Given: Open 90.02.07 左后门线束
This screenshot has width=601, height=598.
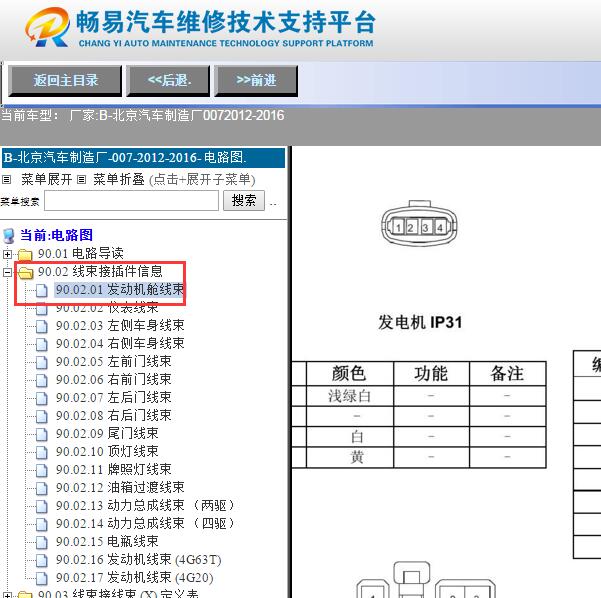Looking at the screenshot, I should pyautogui.click(x=113, y=398).
